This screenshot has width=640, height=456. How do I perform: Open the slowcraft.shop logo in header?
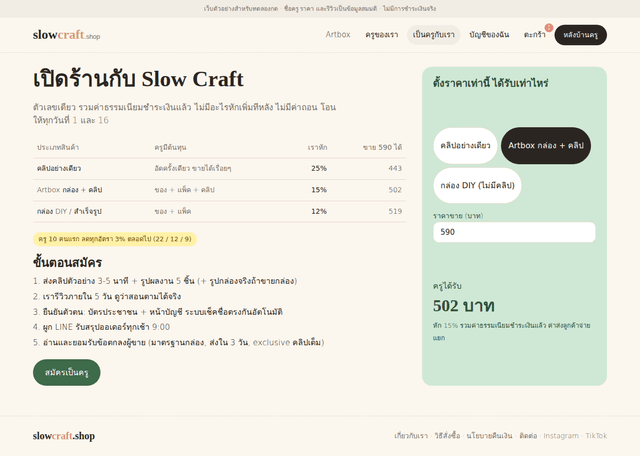pos(67,35)
